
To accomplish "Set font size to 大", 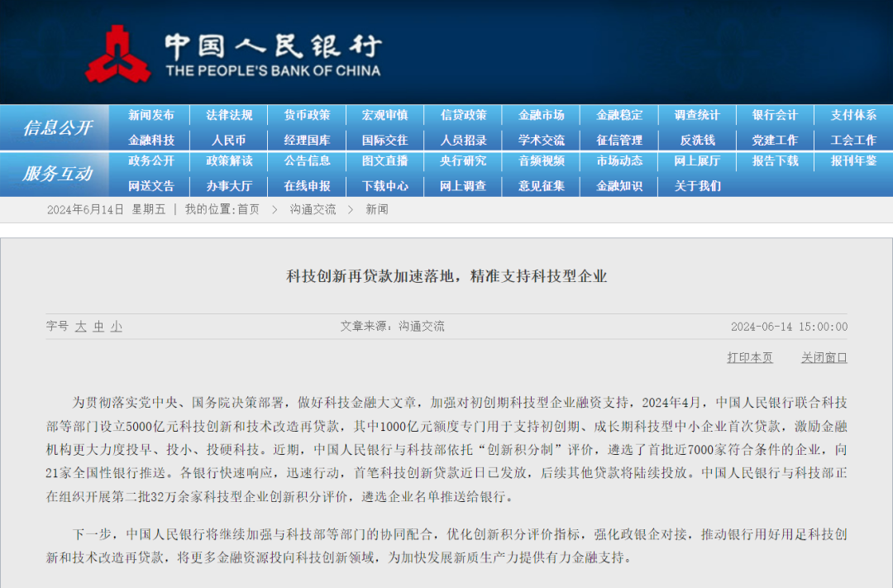I will pos(81,327).
